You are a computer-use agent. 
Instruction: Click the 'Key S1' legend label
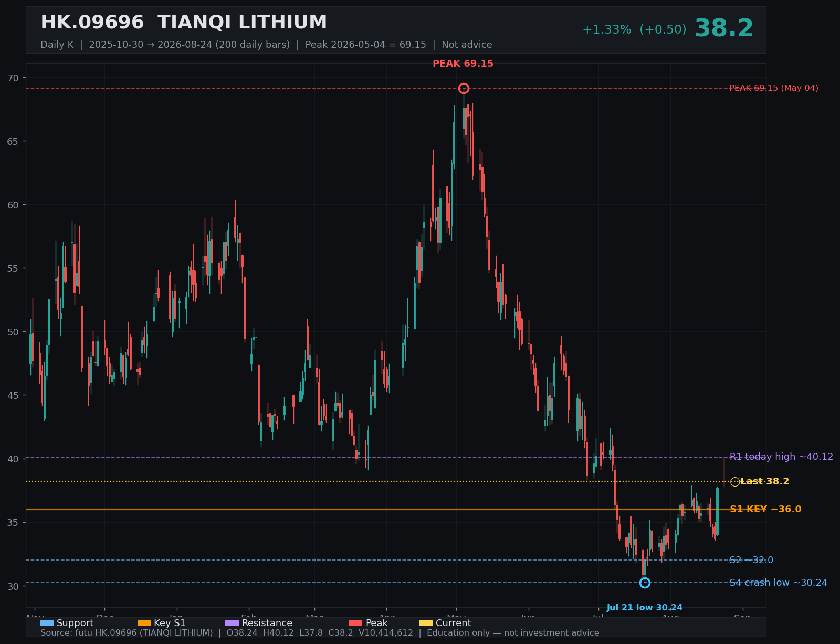click(170, 623)
